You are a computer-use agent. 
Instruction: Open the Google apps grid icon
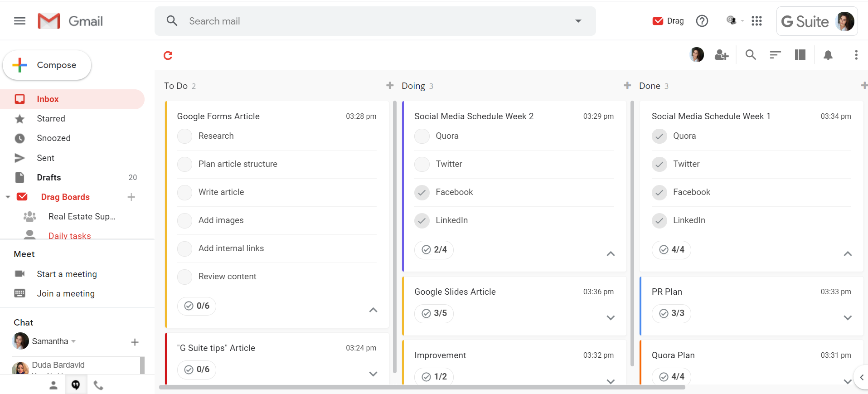pyautogui.click(x=756, y=21)
